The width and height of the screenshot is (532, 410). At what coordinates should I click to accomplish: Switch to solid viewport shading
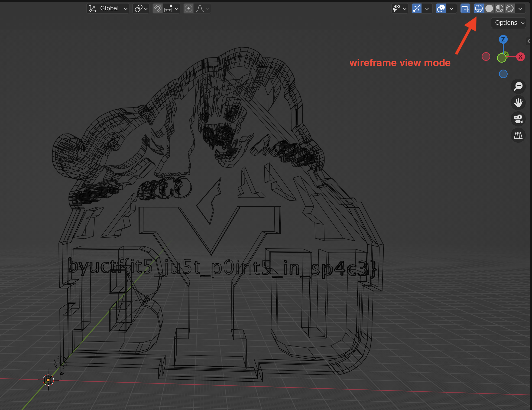pyautogui.click(x=489, y=9)
